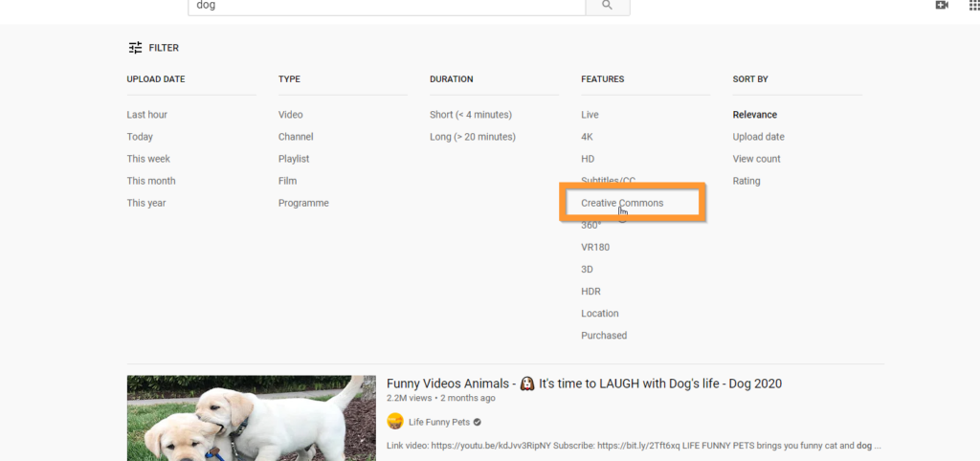980x461 pixels.
Task: Choose Long over 20 minutes duration
Action: click(473, 137)
